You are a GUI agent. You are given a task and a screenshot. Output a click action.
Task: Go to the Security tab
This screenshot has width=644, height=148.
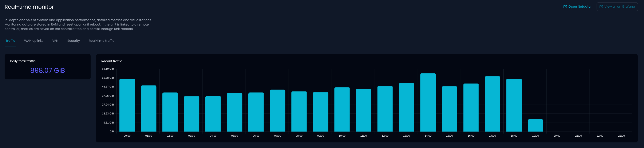74,41
